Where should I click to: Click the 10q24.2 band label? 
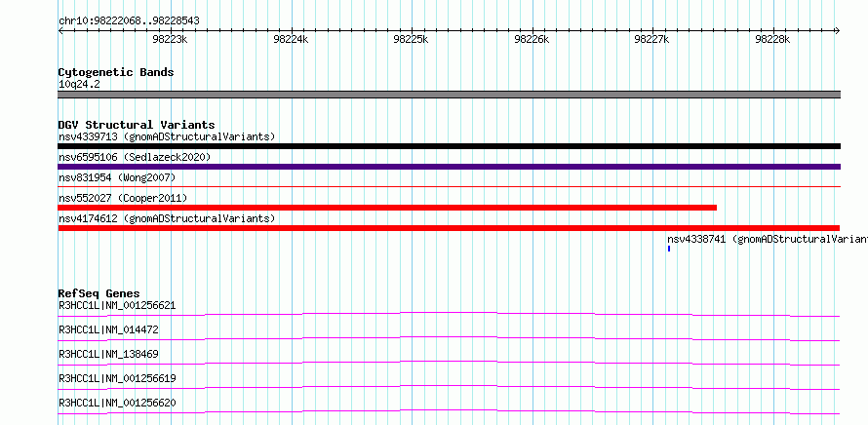click(79, 85)
